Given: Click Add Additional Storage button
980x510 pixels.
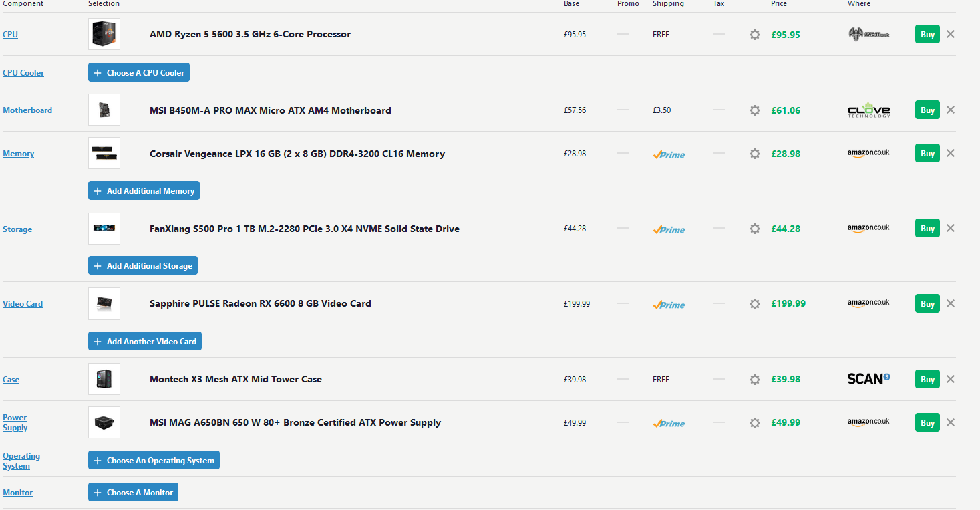Looking at the screenshot, I should click(x=143, y=265).
